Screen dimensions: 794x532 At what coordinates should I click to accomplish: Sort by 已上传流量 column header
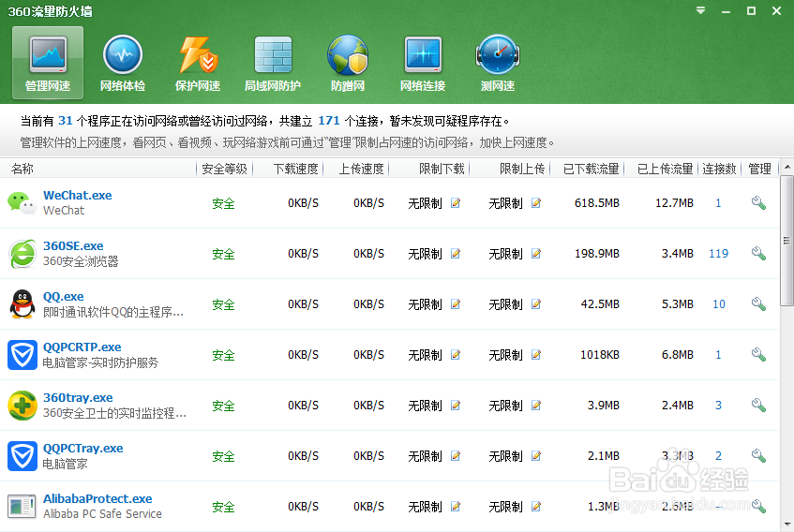click(x=665, y=169)
